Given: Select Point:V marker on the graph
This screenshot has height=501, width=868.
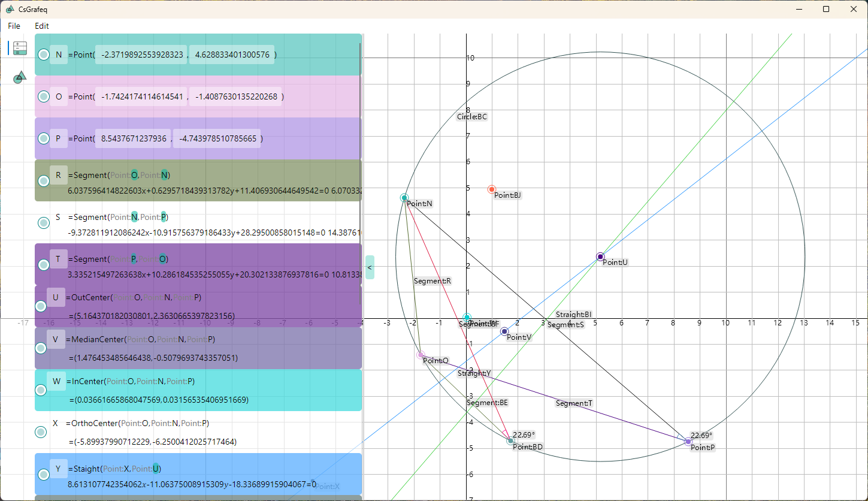Looking at the screenshot, I should 504,331.
